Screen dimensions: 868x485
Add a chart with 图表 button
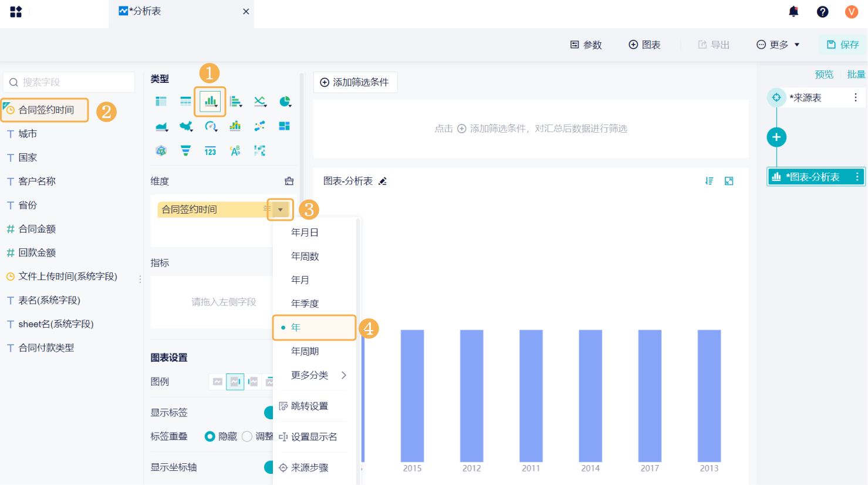644,45
